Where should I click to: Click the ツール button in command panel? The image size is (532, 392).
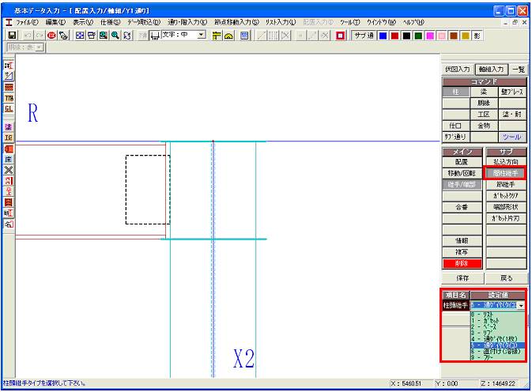512,137
